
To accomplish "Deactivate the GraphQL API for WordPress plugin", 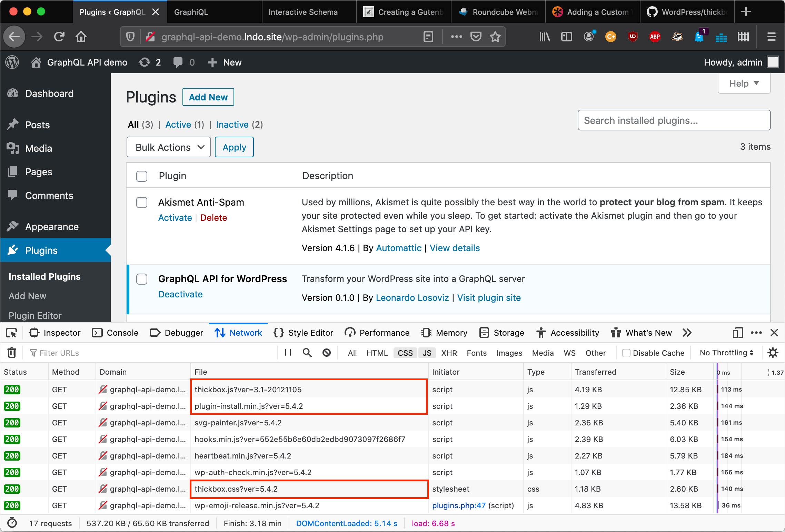I will [180, 294].
